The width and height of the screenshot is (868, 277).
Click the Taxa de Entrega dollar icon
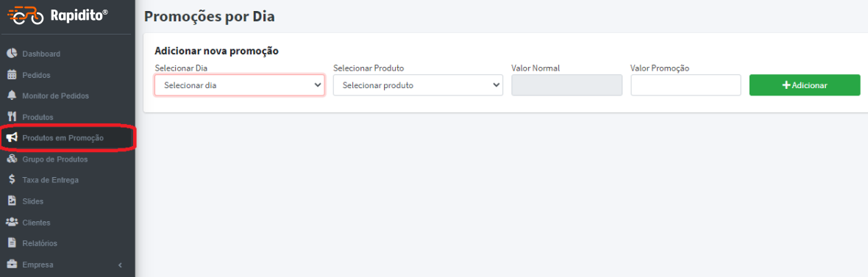coord(12,180)
